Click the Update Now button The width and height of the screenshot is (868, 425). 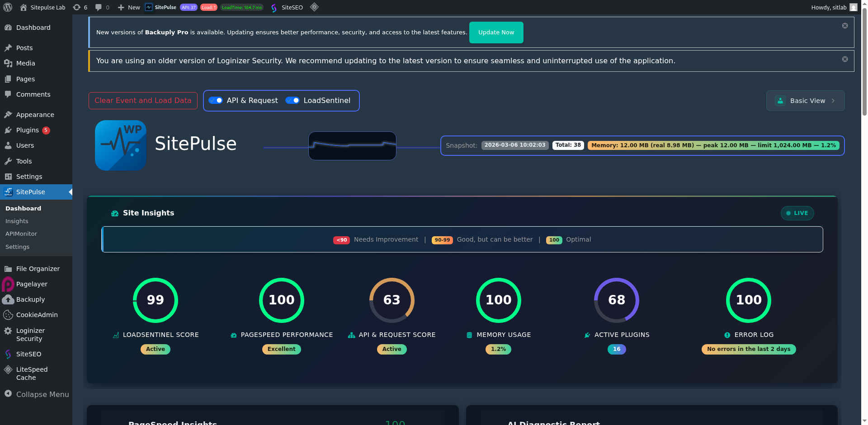[496, 33]
